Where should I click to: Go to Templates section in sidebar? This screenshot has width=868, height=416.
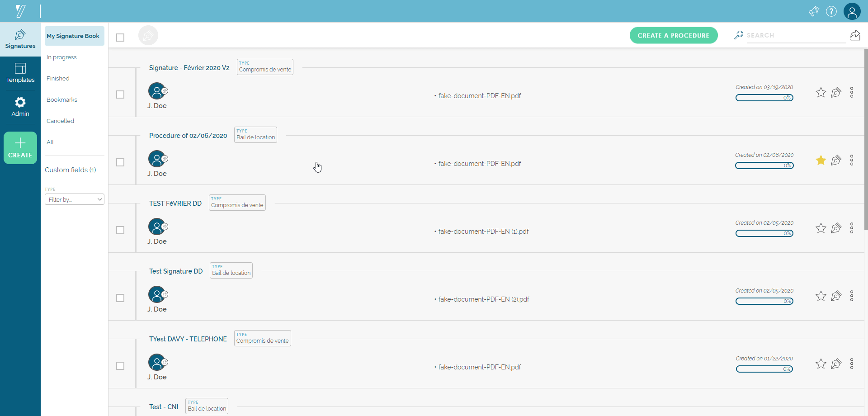pos(20,73)
